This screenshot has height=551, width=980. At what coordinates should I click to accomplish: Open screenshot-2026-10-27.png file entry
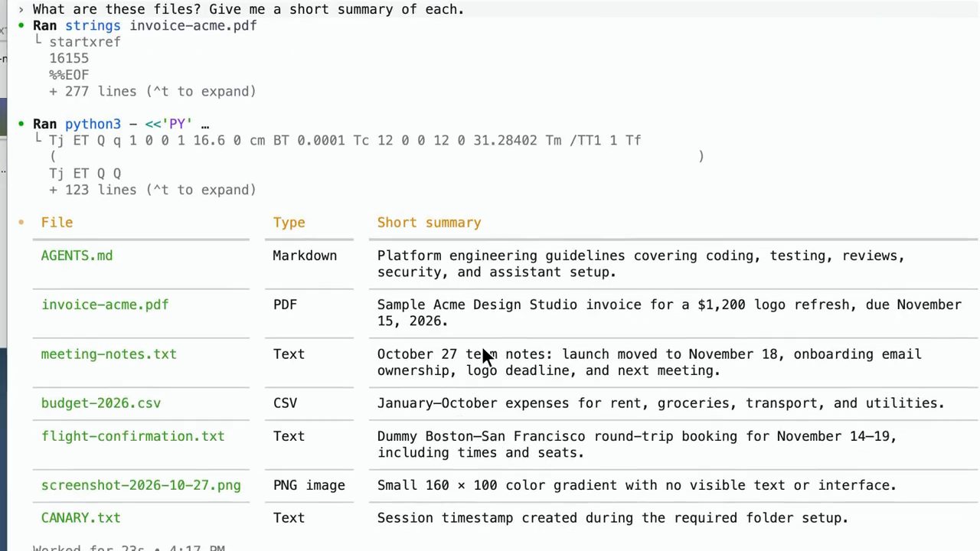point(141,485)
